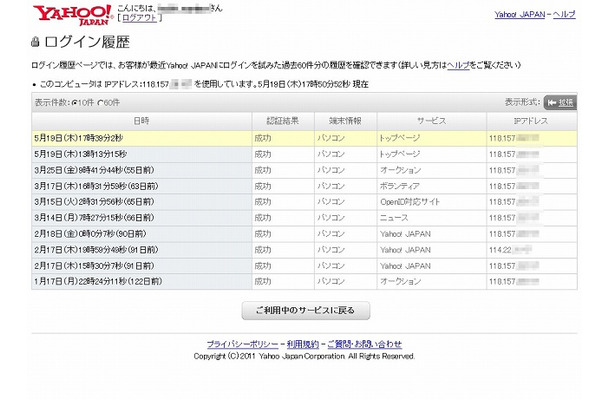Open the Yahoo! JAPAN top-right link
Screen dimensions: 610x400
point(520,15)
